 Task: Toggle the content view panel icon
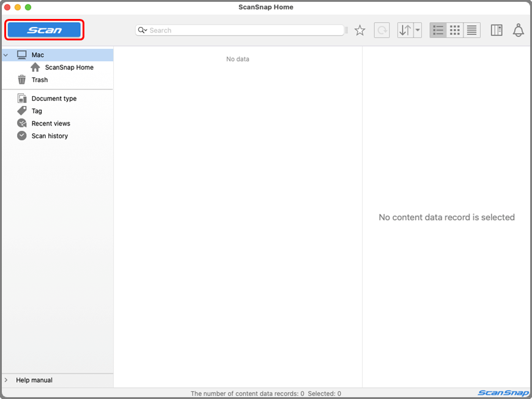point(497,30)
